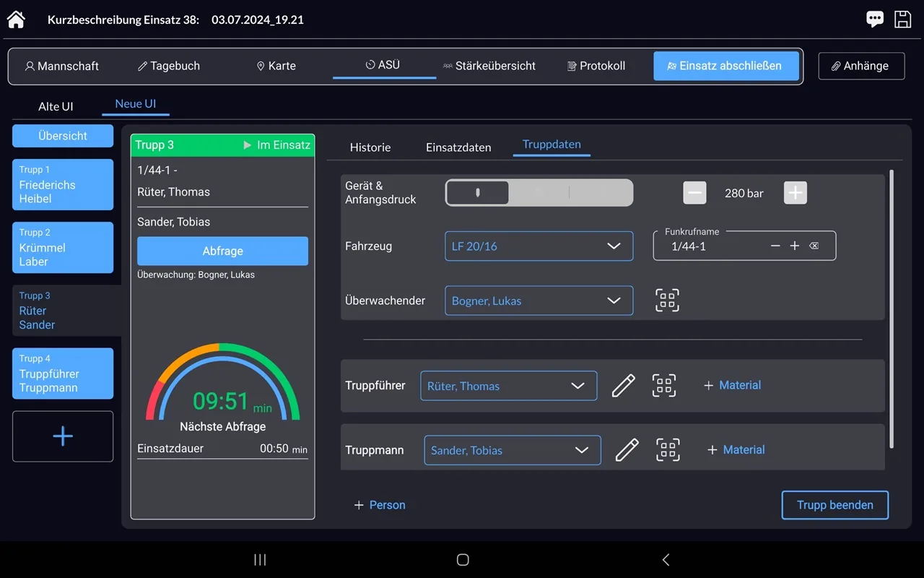Show the Historie tab
This screenshot has height=578, width=924.
[x=370, y=147]
